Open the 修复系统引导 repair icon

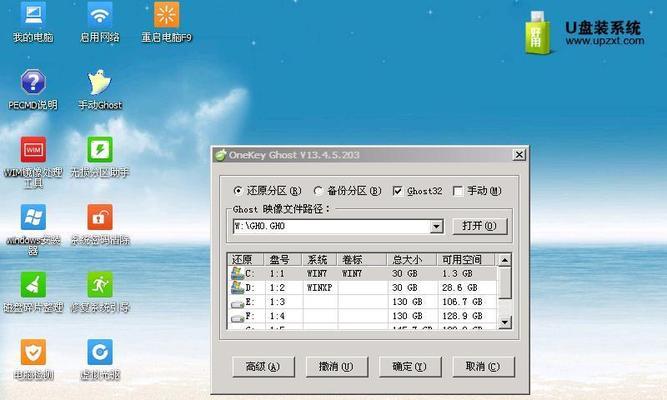pos(99,284)
